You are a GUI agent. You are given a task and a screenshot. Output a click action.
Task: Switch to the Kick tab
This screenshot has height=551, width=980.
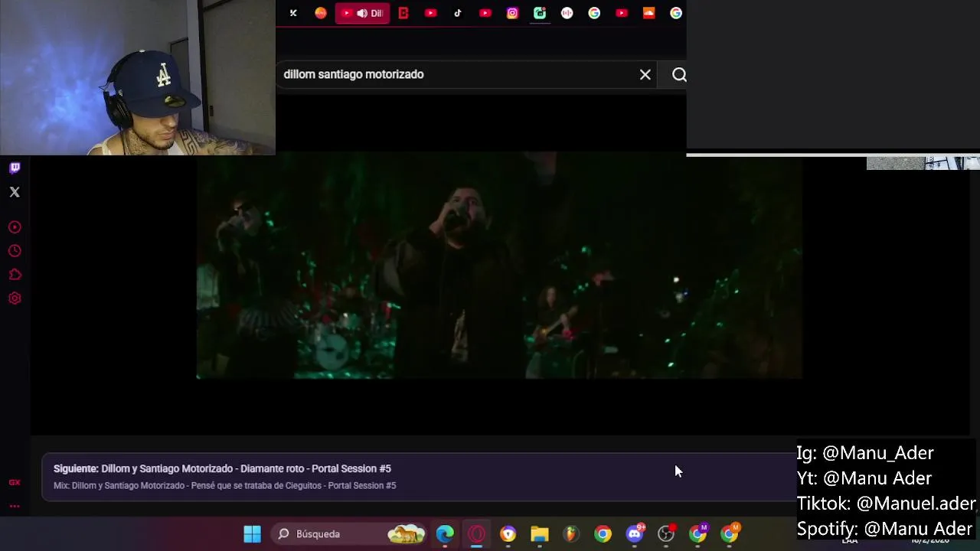[x=293, y=13]
